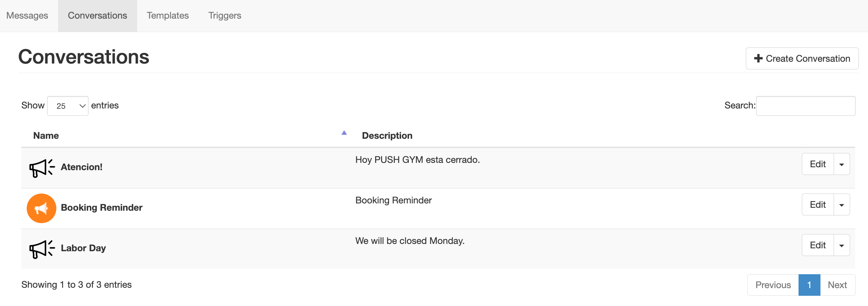
Task: Click the megaphone icon beside Labor Day
Action: [42, 249]
